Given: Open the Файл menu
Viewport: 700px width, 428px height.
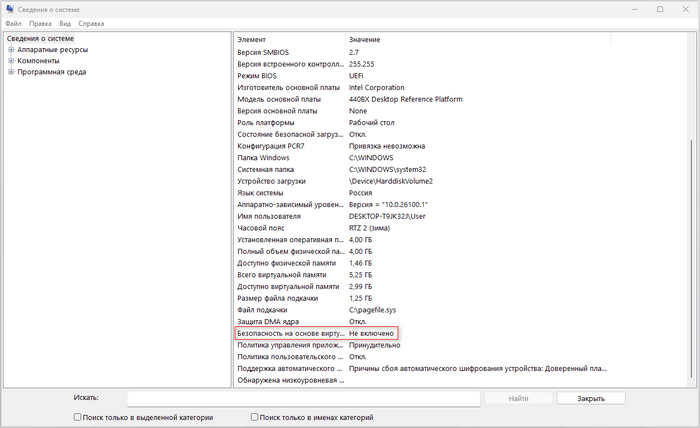Looking at the screenshot, I should pyautogui.click(x=13, y=22).
